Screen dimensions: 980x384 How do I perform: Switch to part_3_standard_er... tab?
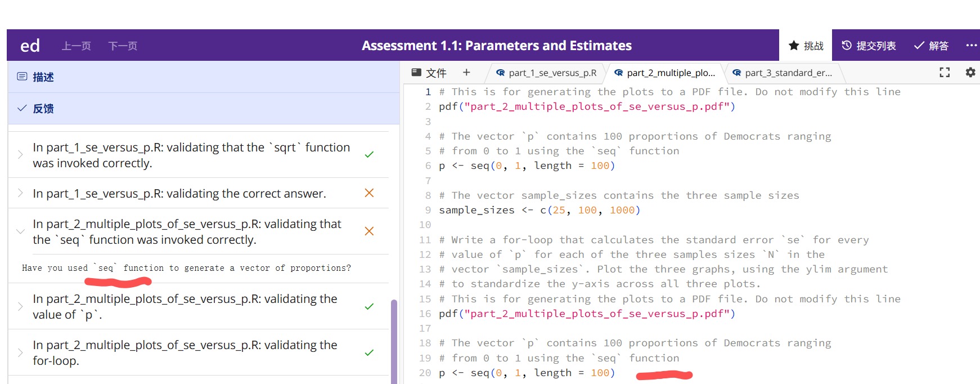783,73
